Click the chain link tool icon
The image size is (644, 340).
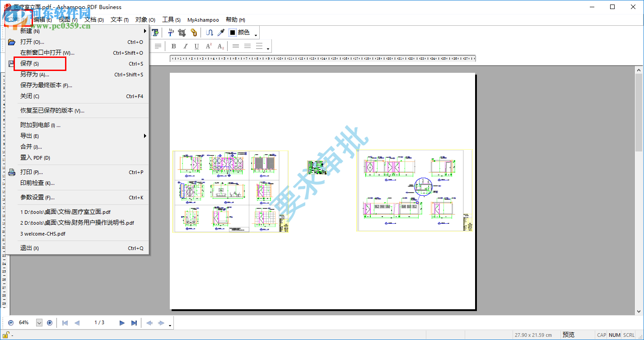point(193,33)
